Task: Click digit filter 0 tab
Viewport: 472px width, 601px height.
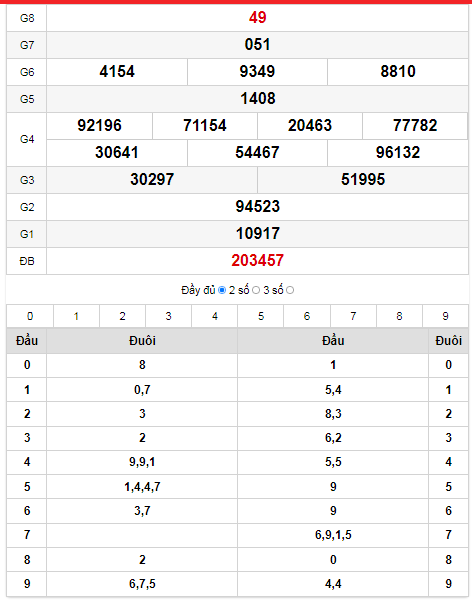Action: (x=30, y=316)
